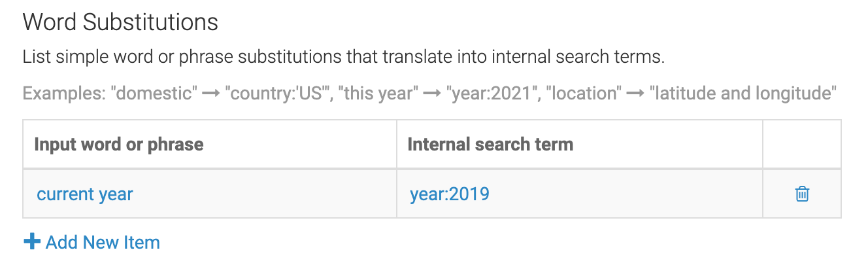Click the "latitude and longitude" example term
Viewport: 868px width, 267px height.
click(743, 93)
